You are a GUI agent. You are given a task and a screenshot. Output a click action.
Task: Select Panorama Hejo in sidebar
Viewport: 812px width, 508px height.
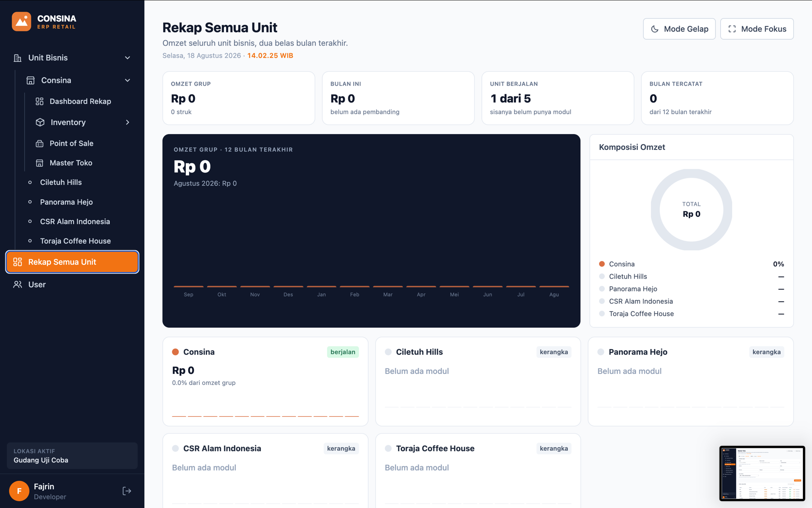click(x=66, y=202)
